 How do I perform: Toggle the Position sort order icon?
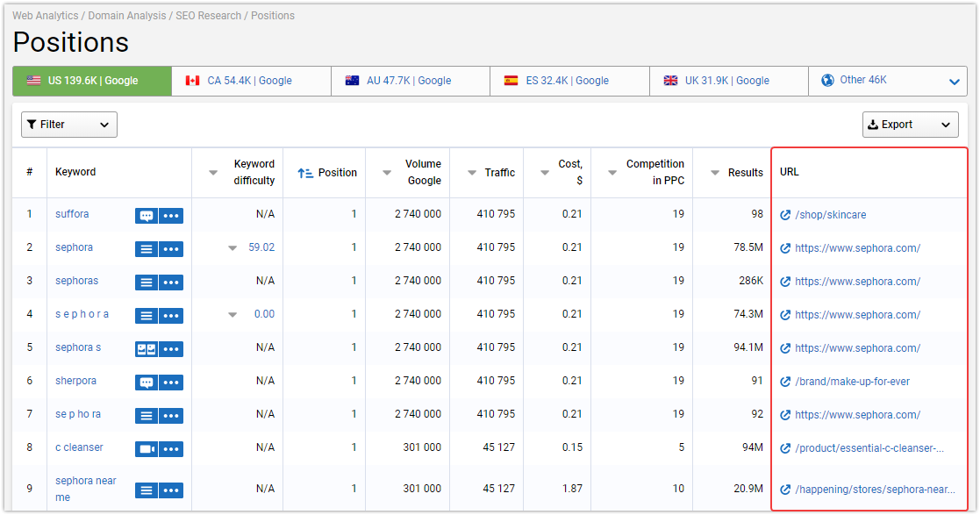point(305,173)
